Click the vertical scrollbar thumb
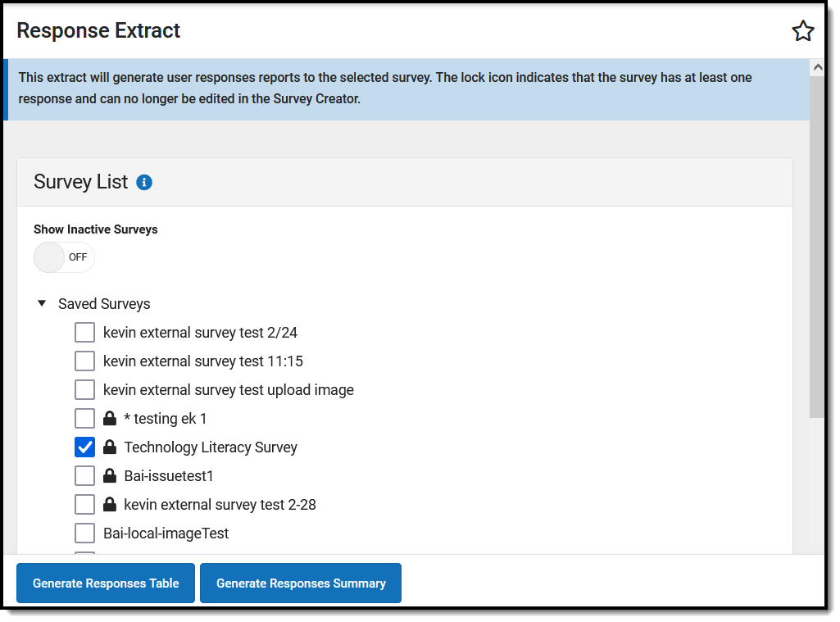 [817, 246]
